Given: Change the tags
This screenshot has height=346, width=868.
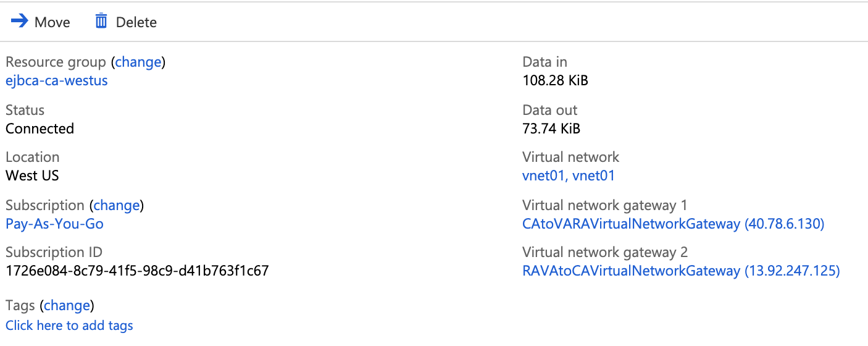Looking at the screenshot, I should [x=67, y=305].
